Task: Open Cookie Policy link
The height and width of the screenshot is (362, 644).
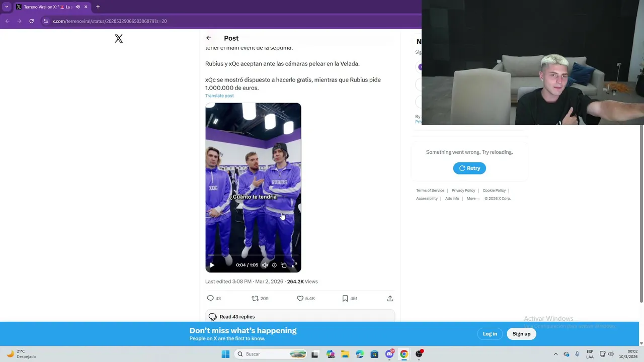Action: coord(494,191)
